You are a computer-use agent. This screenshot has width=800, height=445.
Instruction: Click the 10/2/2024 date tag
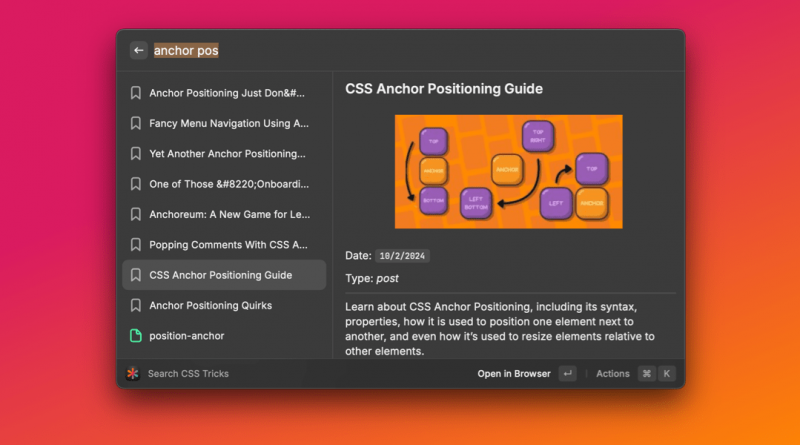404,256
